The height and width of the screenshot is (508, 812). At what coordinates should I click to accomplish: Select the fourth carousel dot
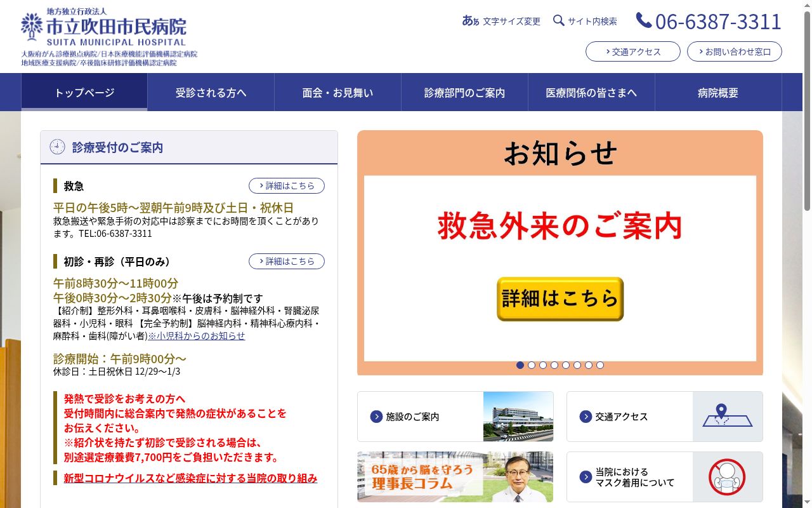(554, 365)
